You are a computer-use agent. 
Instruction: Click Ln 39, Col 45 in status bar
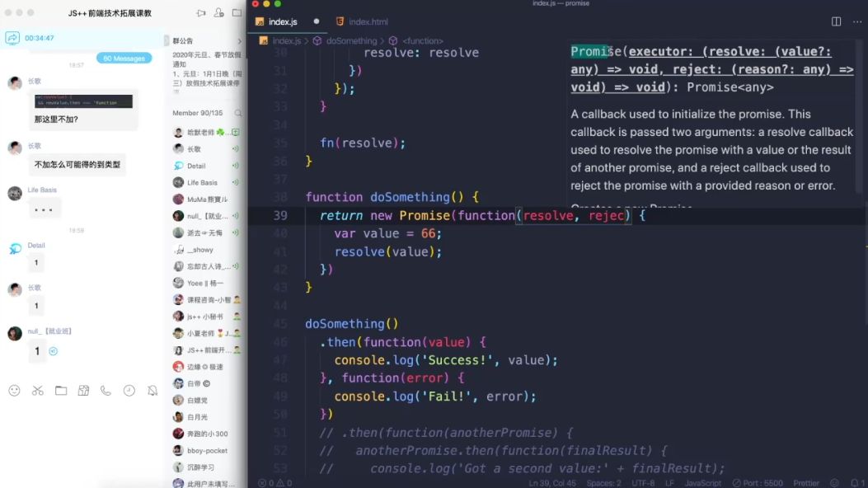[552, 483]
